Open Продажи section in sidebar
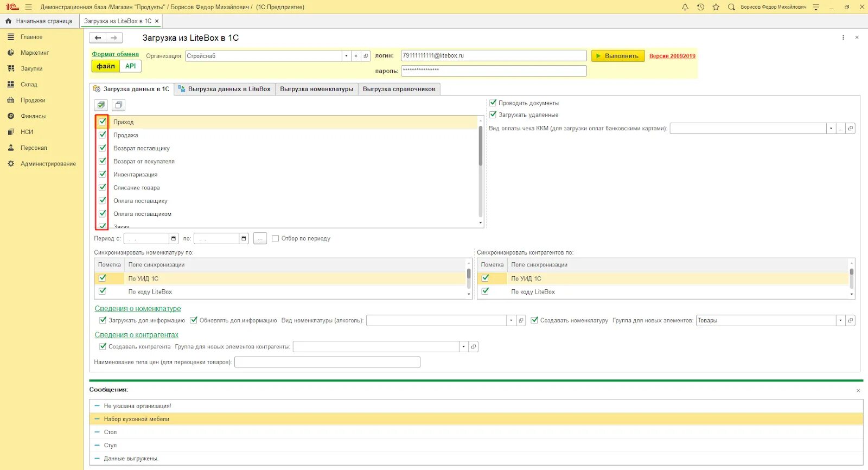The image size is (868, 470). pos(33,100)
